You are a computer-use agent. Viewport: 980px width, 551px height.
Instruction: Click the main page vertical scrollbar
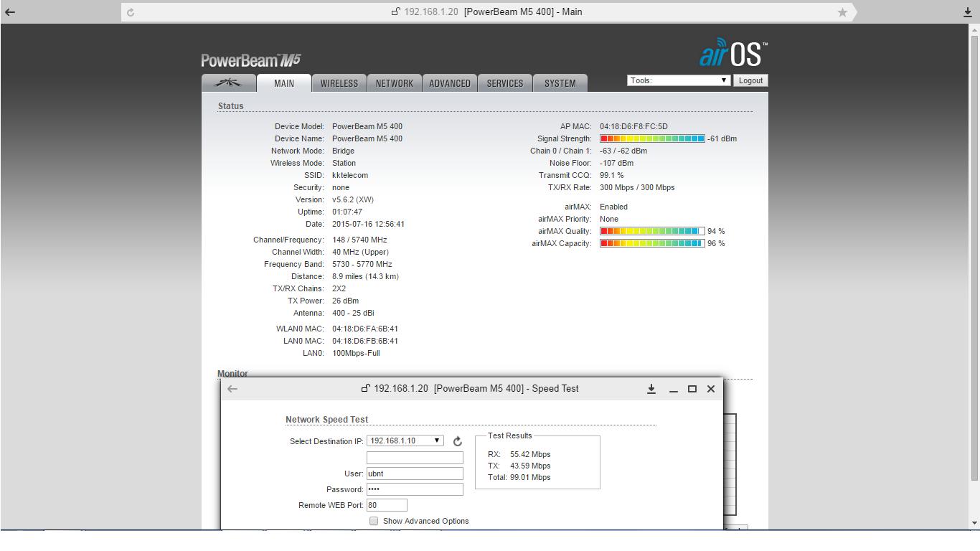click(974, 258)
